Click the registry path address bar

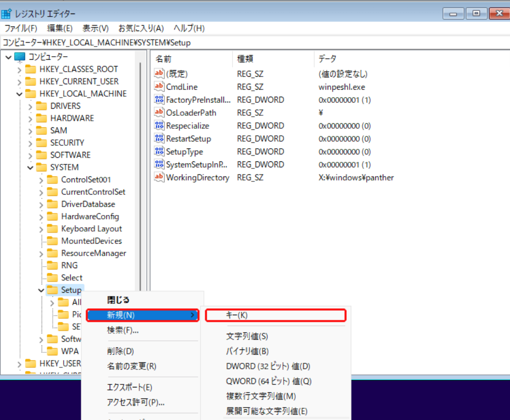pyautogui.click(x=255, y=43)
